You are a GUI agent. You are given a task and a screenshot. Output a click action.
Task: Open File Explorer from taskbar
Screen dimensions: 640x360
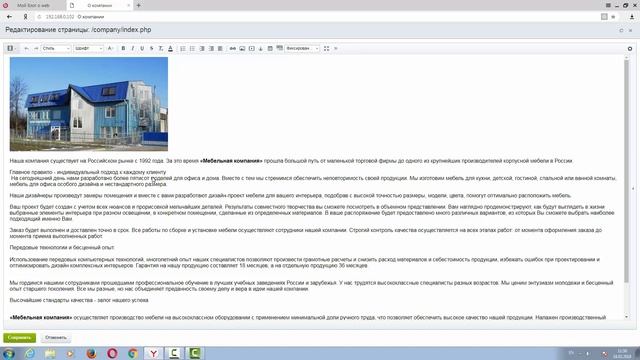click(x=50, y=353)
